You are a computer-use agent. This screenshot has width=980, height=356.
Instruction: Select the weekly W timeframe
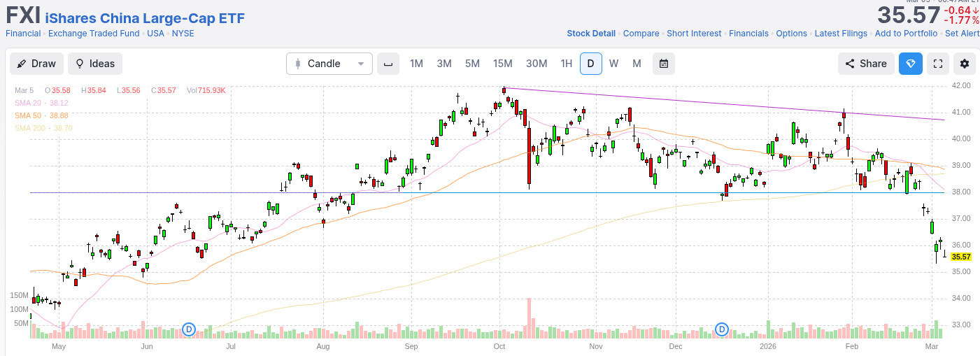(613, 64)
